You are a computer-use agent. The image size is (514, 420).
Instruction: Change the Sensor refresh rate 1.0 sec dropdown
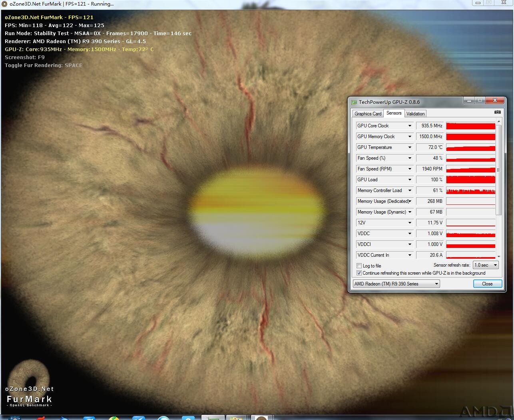pos(485,265)
